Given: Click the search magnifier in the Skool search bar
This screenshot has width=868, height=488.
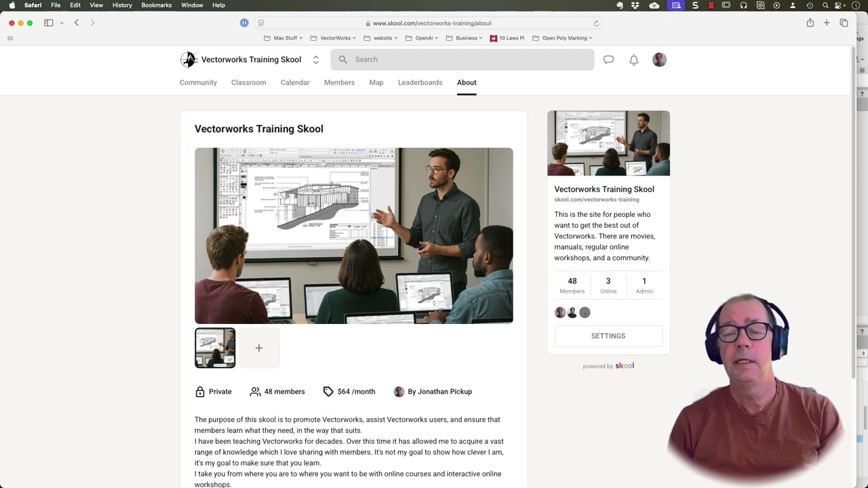Looking at the screenshot, I should [343, 60].
